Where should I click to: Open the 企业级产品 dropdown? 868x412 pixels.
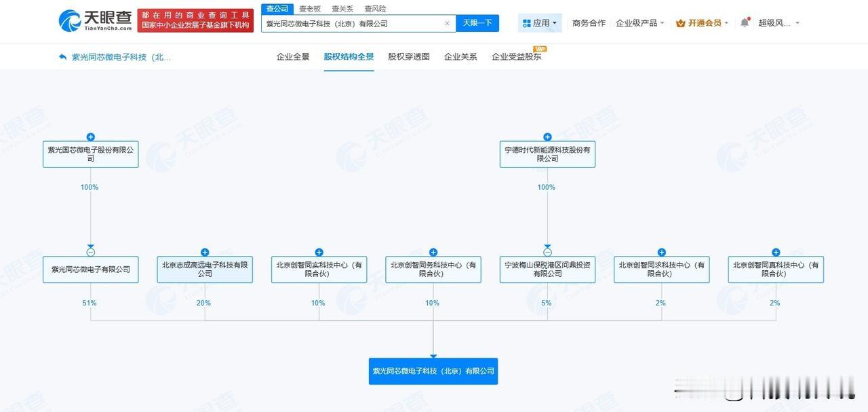[x=638, y=22]
